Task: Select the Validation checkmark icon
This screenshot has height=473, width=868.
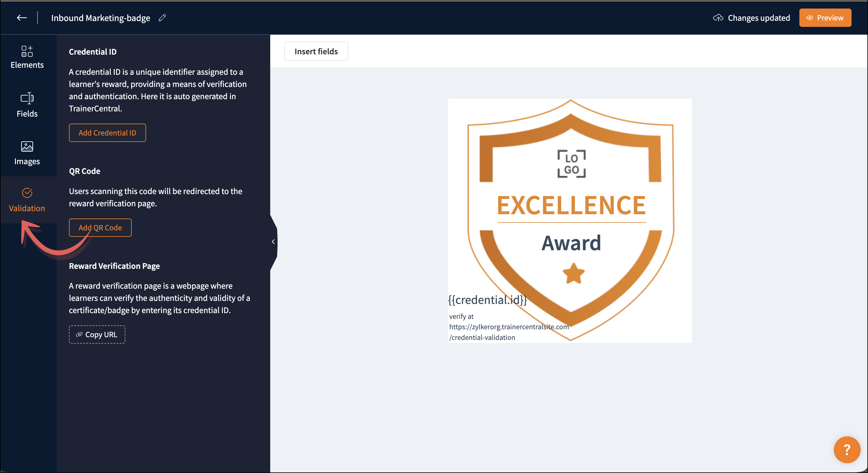Action: pos(27,193)
